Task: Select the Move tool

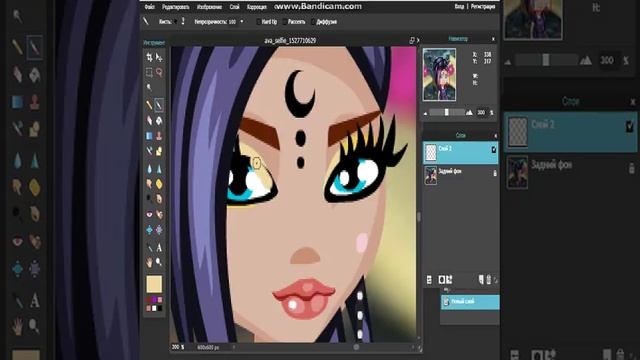Action: (159, 57)
